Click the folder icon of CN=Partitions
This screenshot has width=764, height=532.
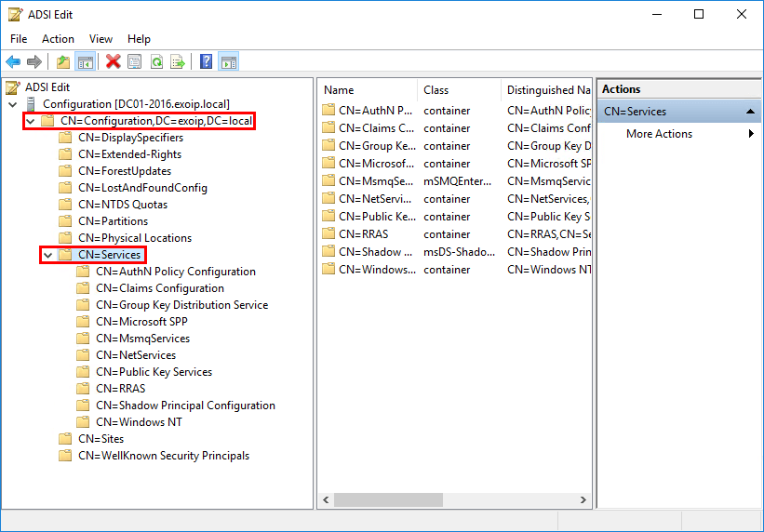65,221
